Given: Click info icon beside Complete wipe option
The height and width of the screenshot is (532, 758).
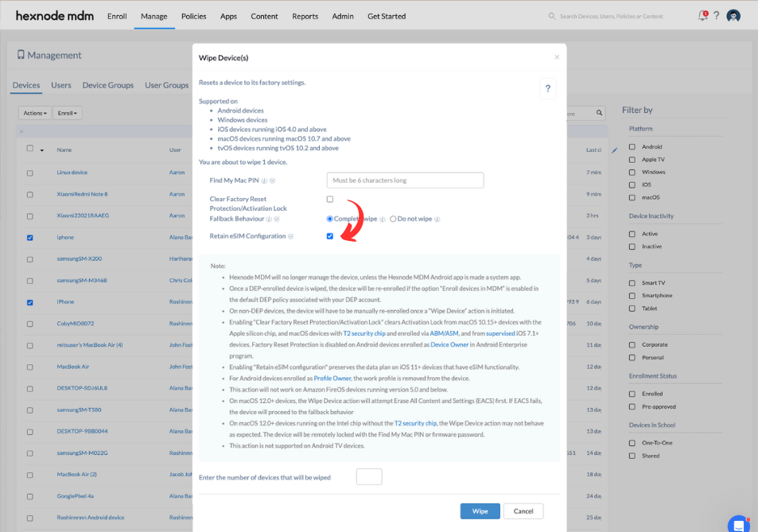Looking at the screenshot, I should click(383, 219).
